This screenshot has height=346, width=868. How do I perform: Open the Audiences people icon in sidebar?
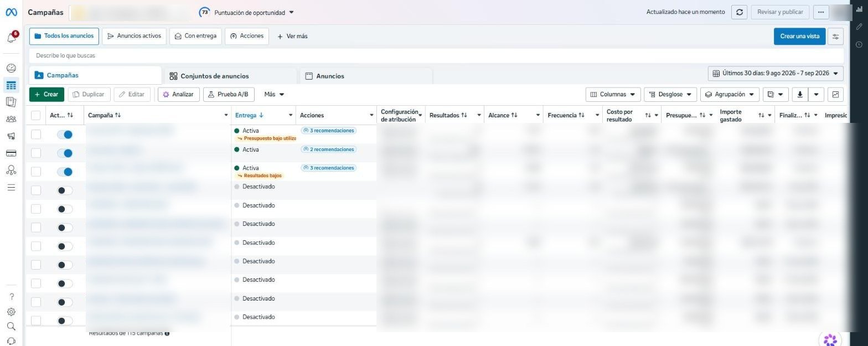[11, 119]
